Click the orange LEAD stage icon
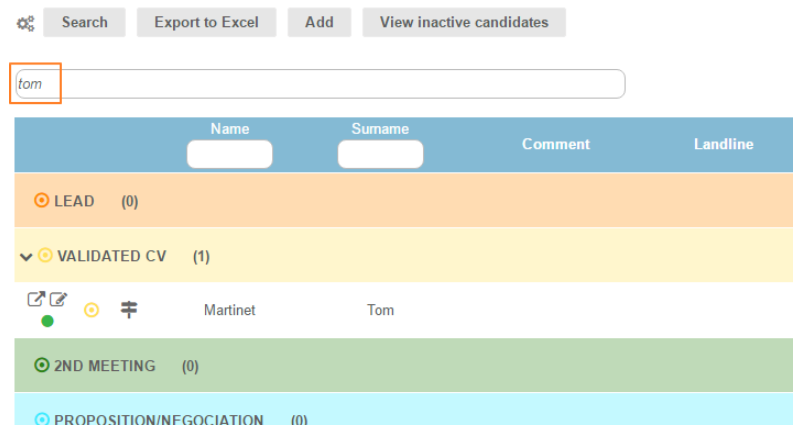Image resolution: width=801 pixels, height=438 pixels. (x=41, y=201)
